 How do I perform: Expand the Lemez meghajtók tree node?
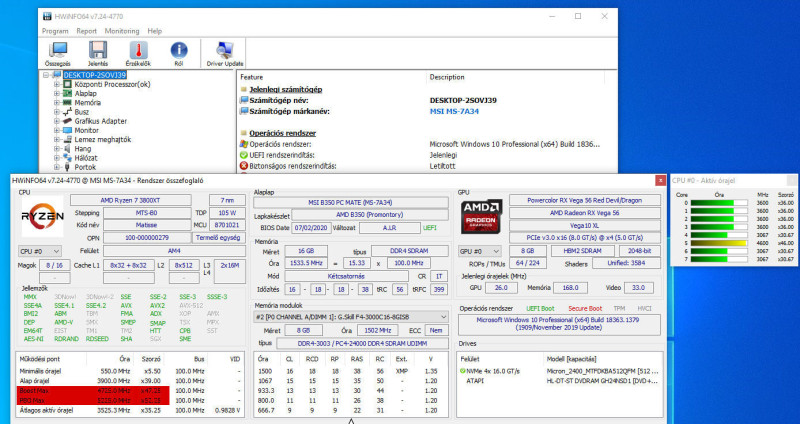coord(57,139)
